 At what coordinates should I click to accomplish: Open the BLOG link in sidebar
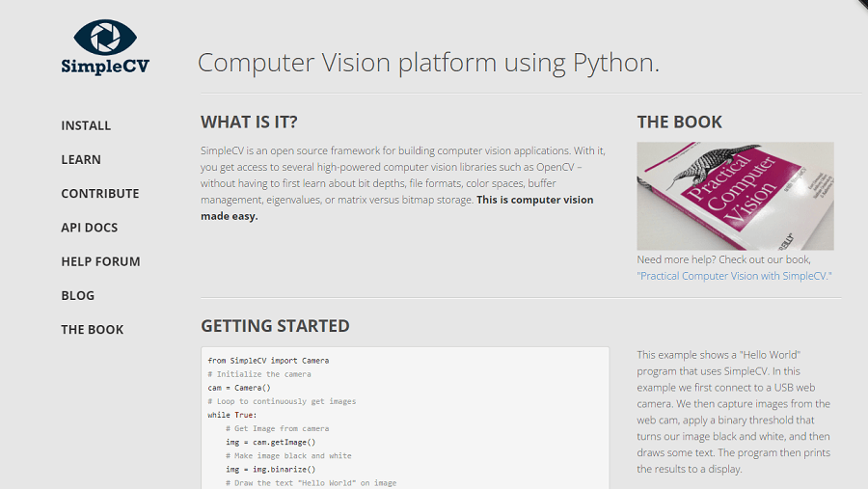77,296
